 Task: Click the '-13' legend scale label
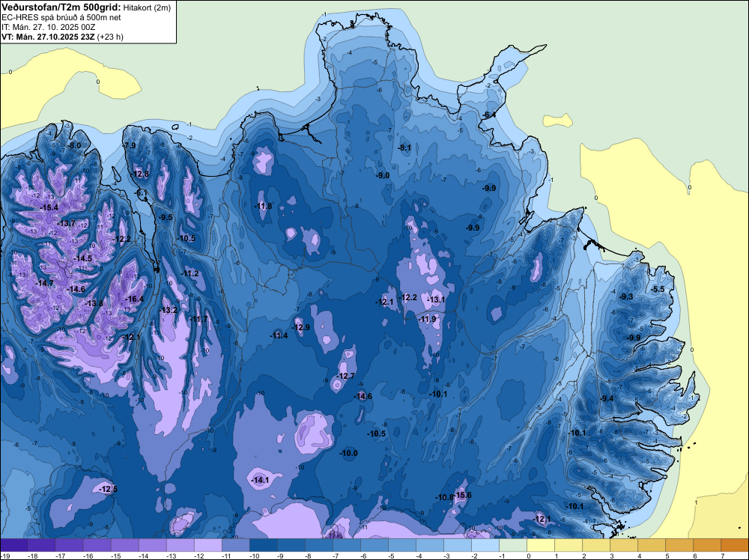click(x=171, y=556)
